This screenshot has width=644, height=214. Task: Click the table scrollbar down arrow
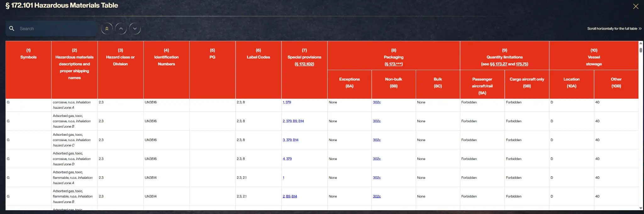pyautogui.click(x=641, y=208)
